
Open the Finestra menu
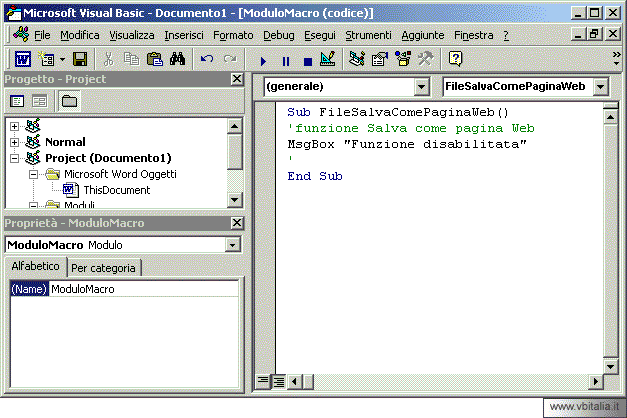[x=473, y=35]
